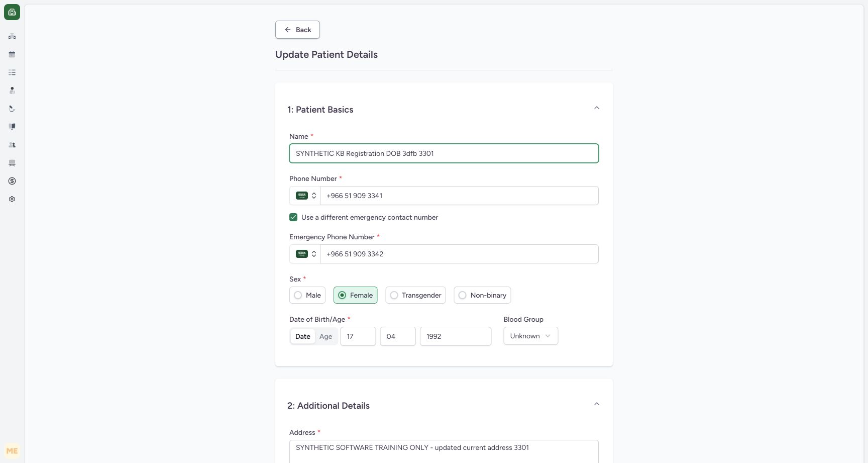Click the birth year field showing 1992
The image size is (868, 463).
click(x=456, y=336)
